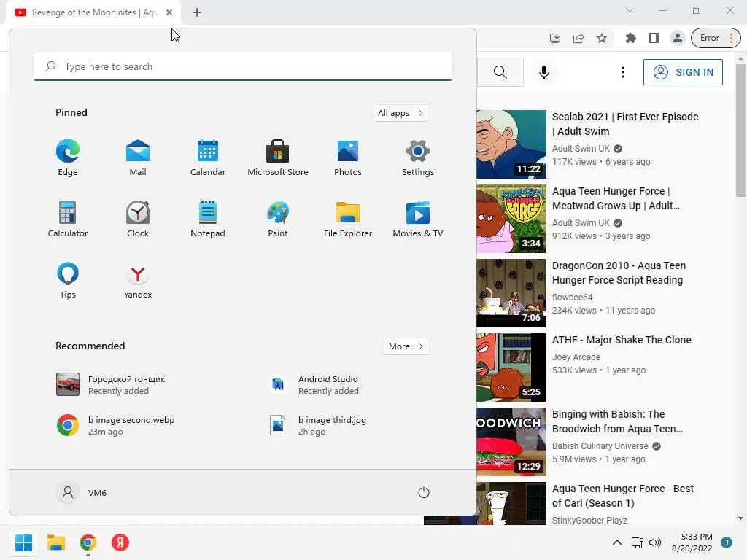Bookmark this page with star icon
747x560 pixels.
[602, 38]
